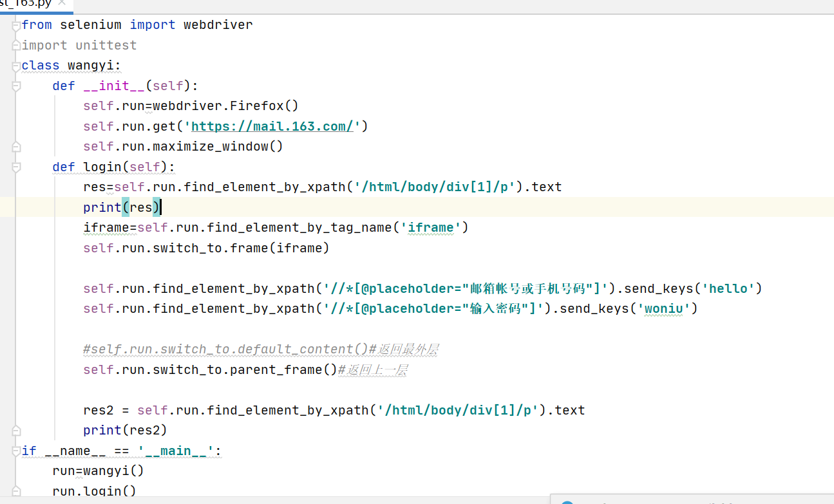Click 'res2' at start of res2 = line

(x=99, y=410)
